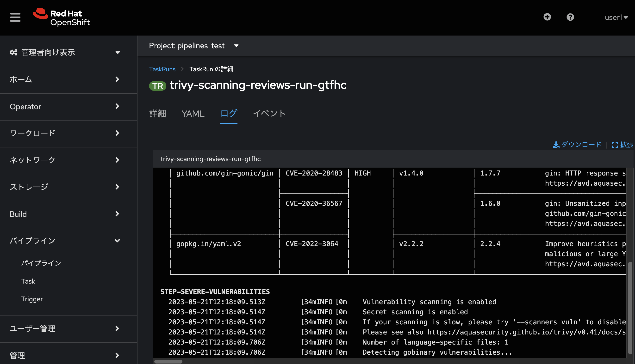Switch to the 詳細 tab
The height and width of the screenshot is (364, 635).
tap(158, 114)
